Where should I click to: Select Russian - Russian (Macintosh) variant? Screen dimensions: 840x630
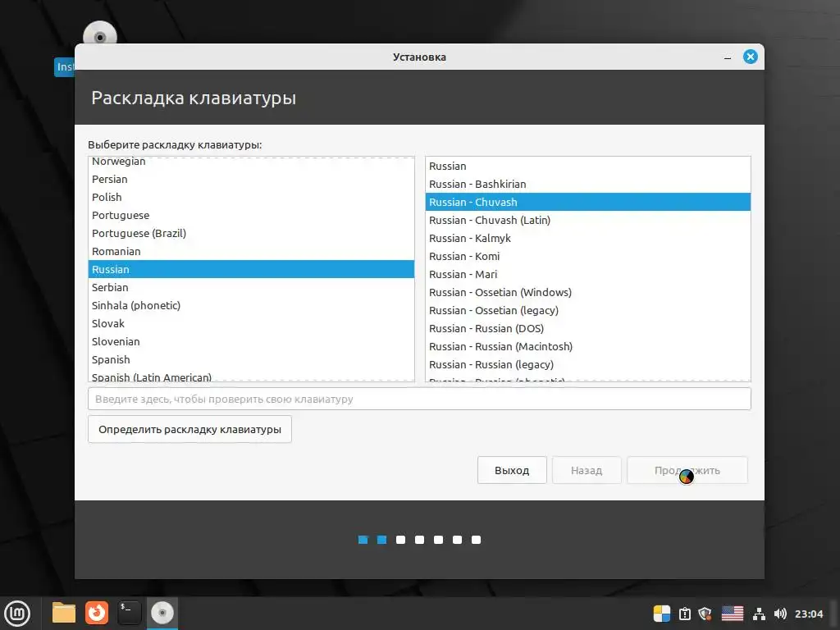[x=587, y=347]
